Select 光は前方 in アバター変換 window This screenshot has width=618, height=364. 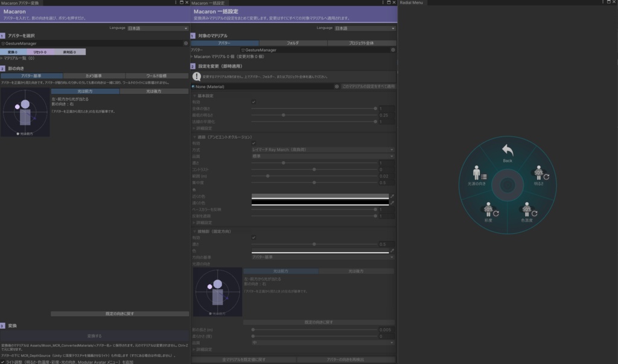click(x=85, y=92)
